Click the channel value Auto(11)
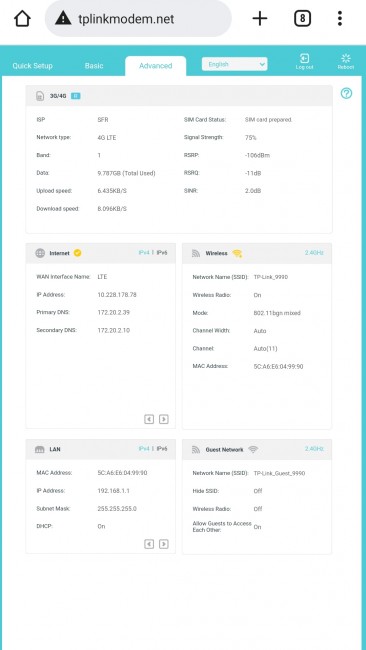Image resolution: width=366 pixels, height=650 pixels. click(265, 349)
